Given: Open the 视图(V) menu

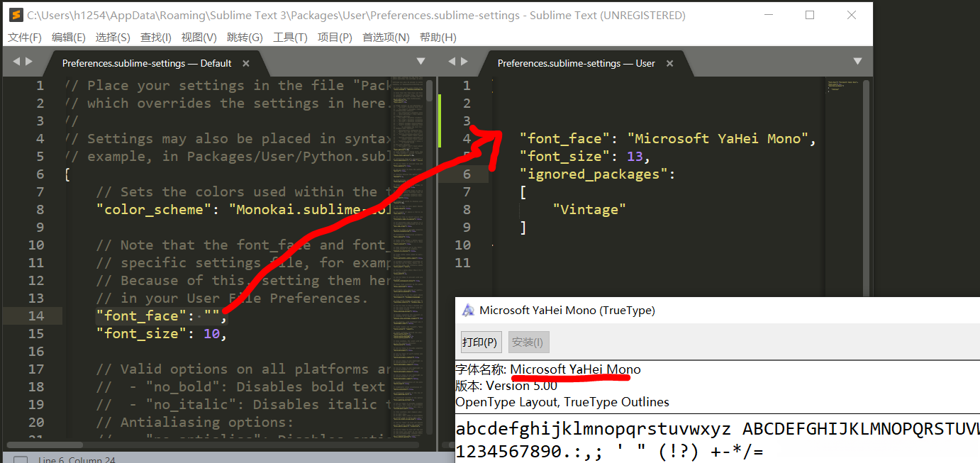Looking at the screenshot, I should (199, 38).
